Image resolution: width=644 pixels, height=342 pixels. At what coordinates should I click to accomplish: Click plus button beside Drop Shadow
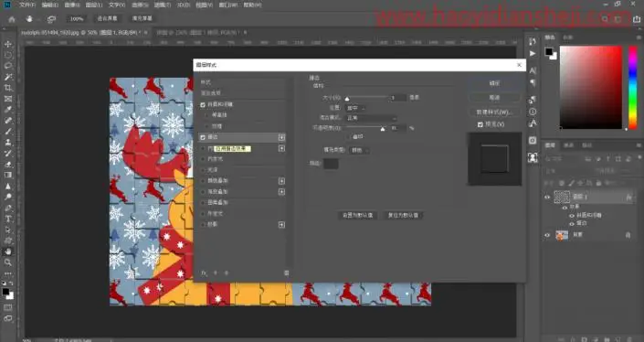[281, 225]
